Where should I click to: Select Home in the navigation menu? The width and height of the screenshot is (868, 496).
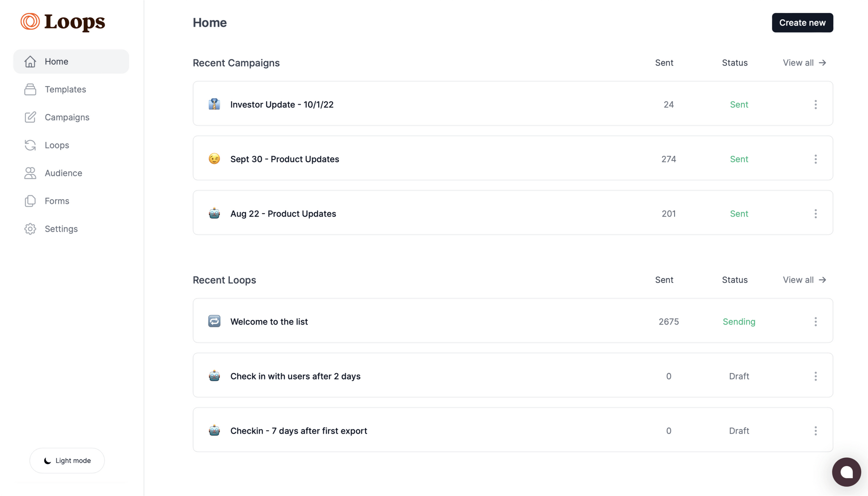tap(56, 61)
